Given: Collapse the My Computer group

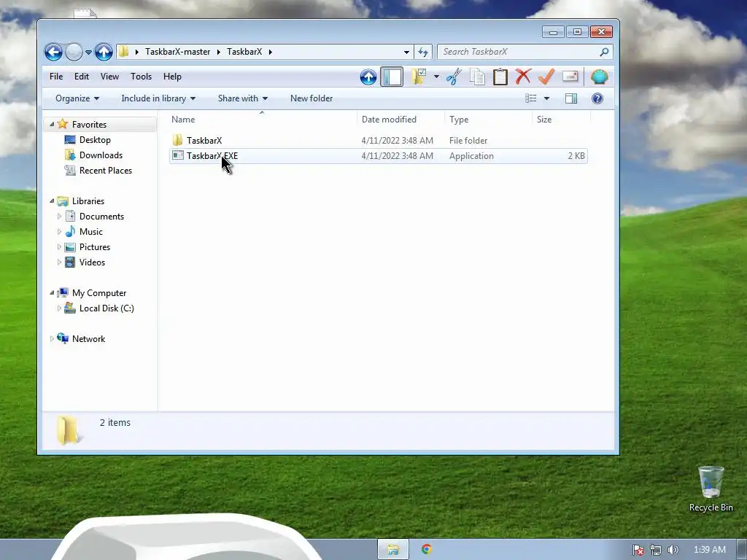Looking at the screenshot, I should (x=52, y=293).
